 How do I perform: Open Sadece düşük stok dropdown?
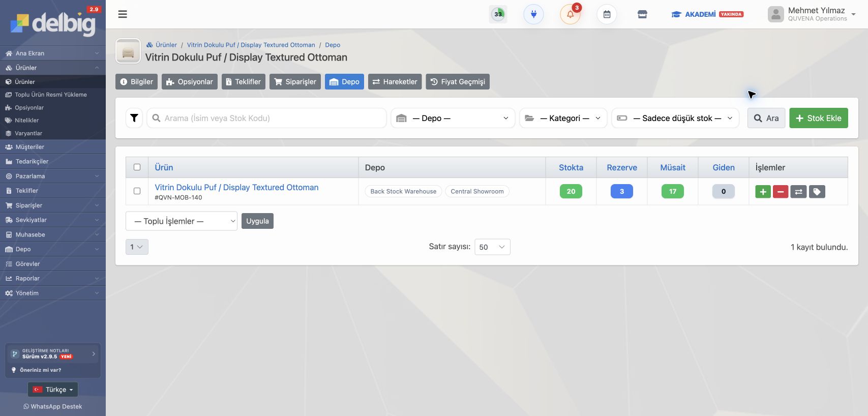tap(675, 118)
